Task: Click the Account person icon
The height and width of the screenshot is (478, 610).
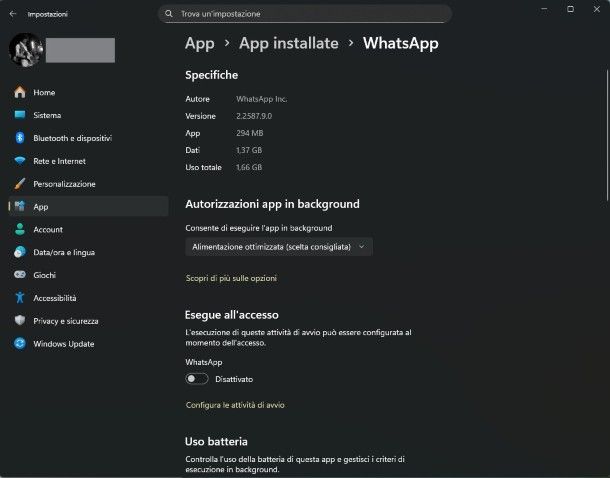Action: pyautogui.click(x=19, y=229)
